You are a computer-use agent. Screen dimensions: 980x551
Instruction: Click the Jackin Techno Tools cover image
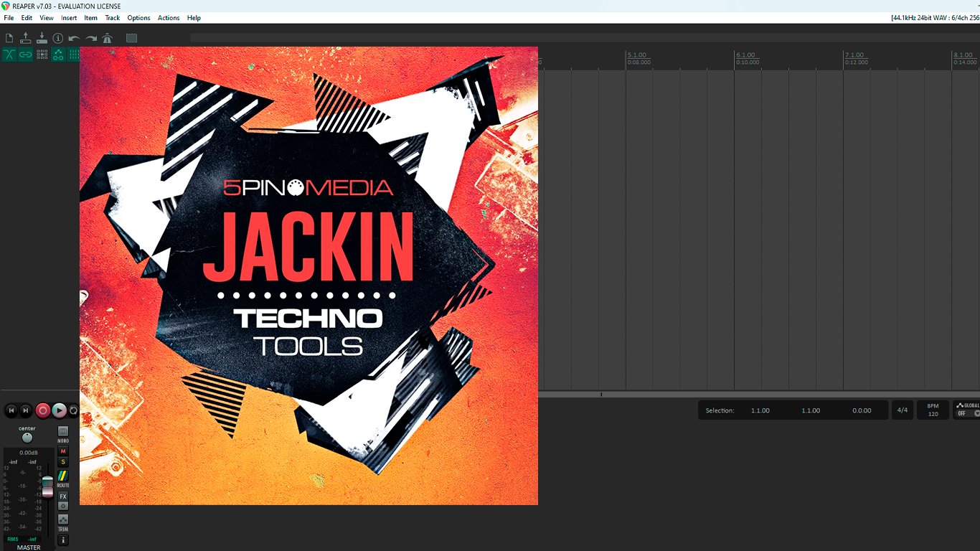point(308,276)
